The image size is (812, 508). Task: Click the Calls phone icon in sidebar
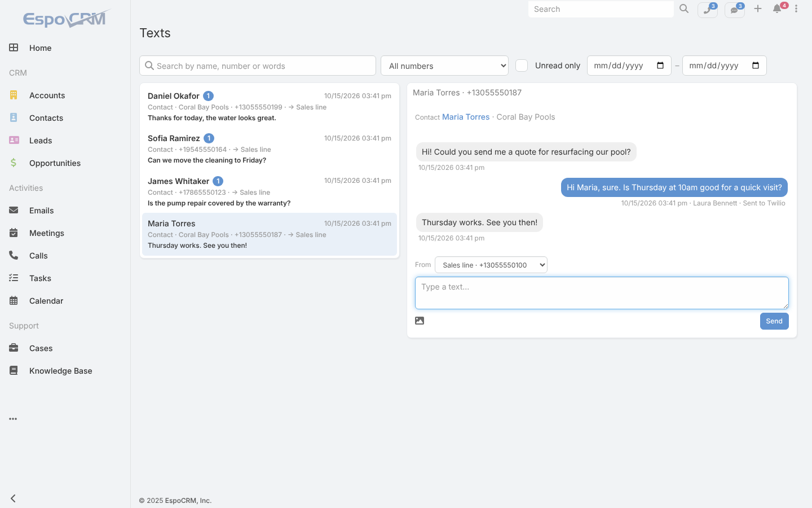(x=14, y=255)
